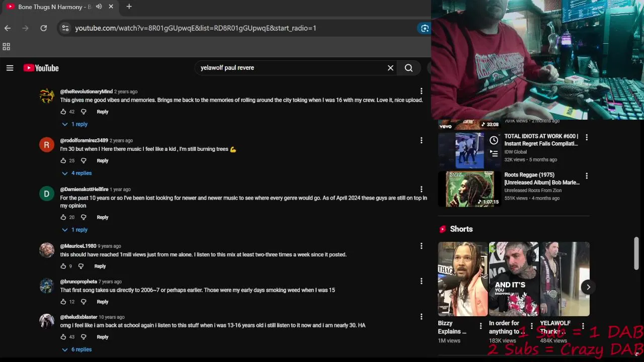Open Damienskott Hellfire's avatar
Image resolution: width=644 pixels, height=362 pixels.
47,194
